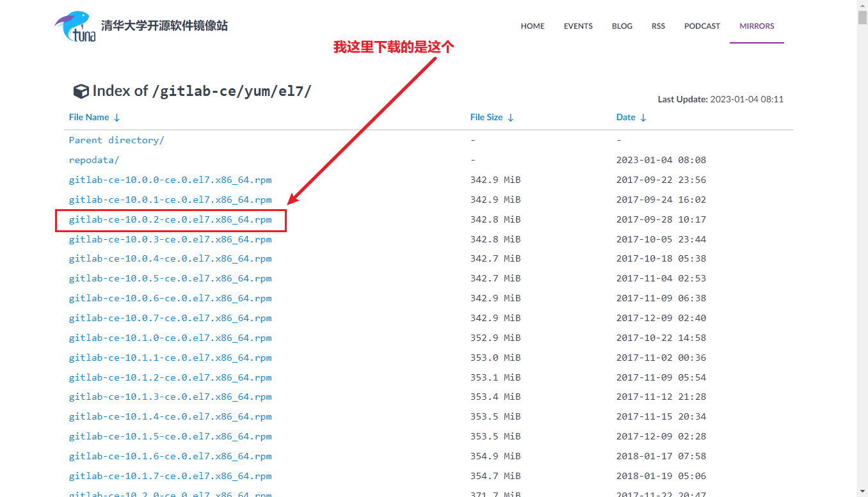Click size 353.4 MiB of 10.1.3 rpm
Image resolution: width=868 pixels, height=497 pixels.
click(495, 397)
